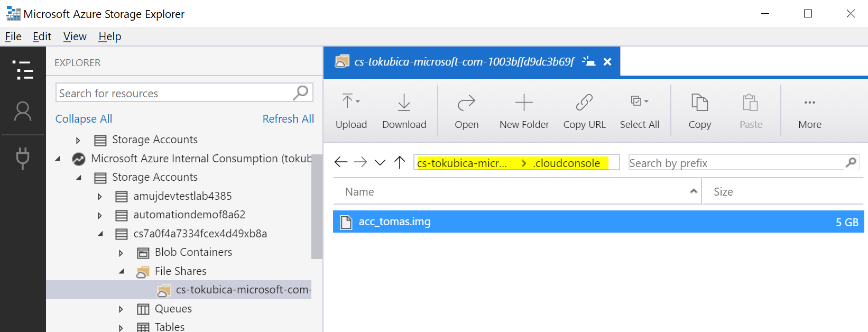The image size is (868, 332).
Task: Expand the Blob Containers node
Action: click(121, 253)
